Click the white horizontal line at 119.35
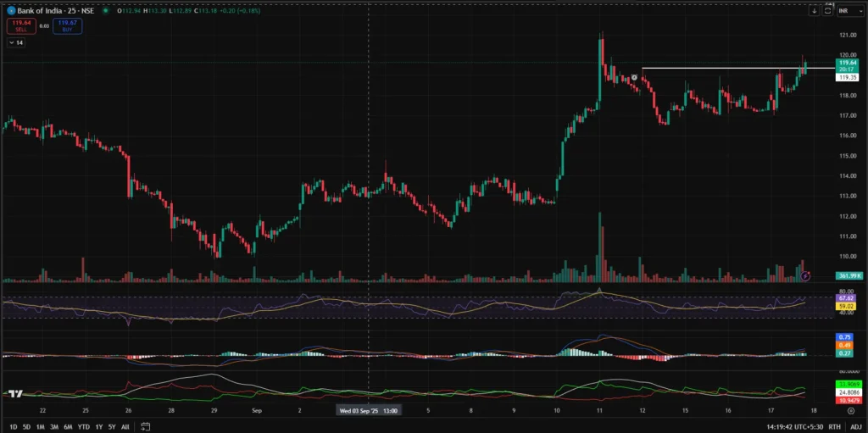 [x=721, y=68]
